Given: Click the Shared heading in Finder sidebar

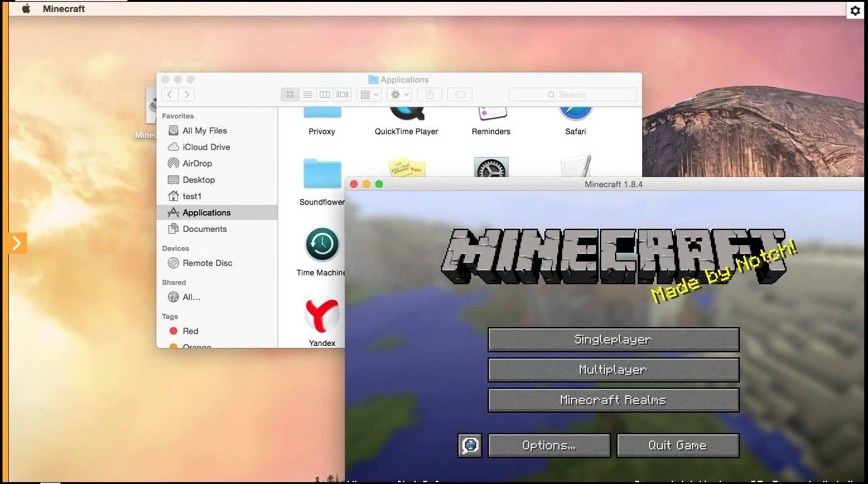Looking at the screenshot, I should 174,282.
